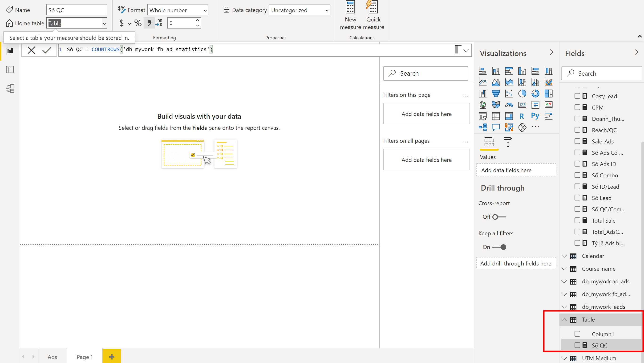Check the Sale-Ads measure checkbox
Image resolution: width=644 pixels, height=363 pixels.
click(577, 141)
